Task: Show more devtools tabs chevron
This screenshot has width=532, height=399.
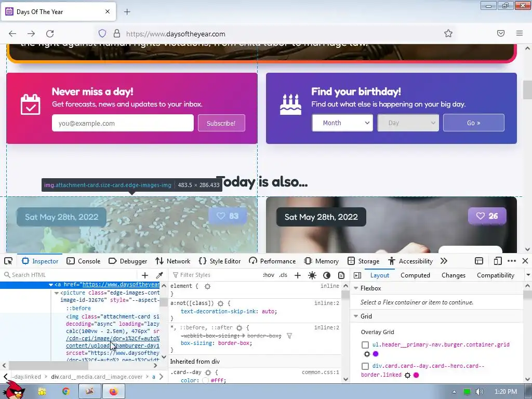Action: (x=444, y=261)
